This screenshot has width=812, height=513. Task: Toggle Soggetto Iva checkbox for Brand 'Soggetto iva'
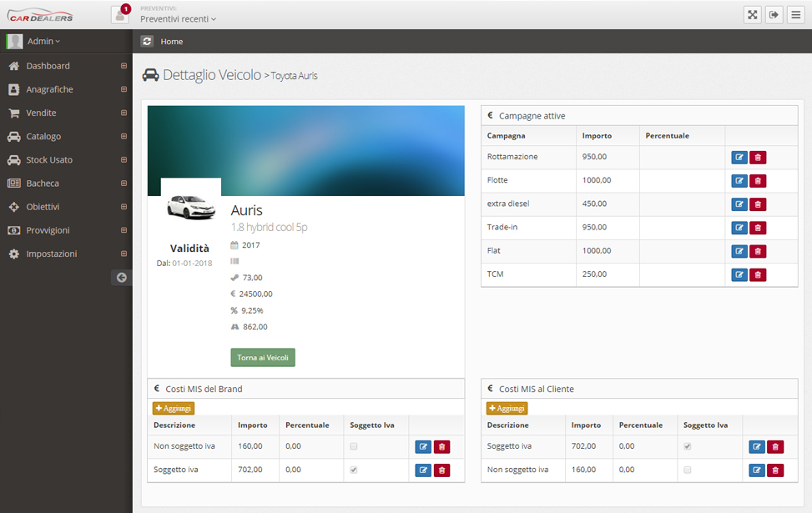pyautogui.click(x=354, y=470)
